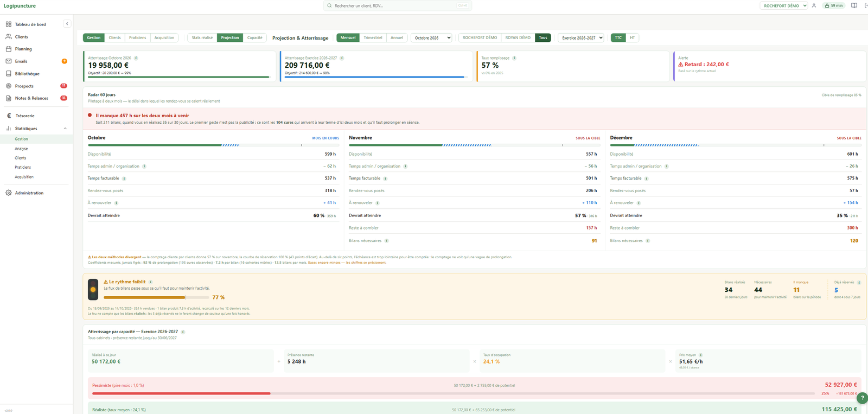This screenshot has height=414, width=868.
Task: Click the Retard : 242,00 € alert
Action: [x=704, y=64]
